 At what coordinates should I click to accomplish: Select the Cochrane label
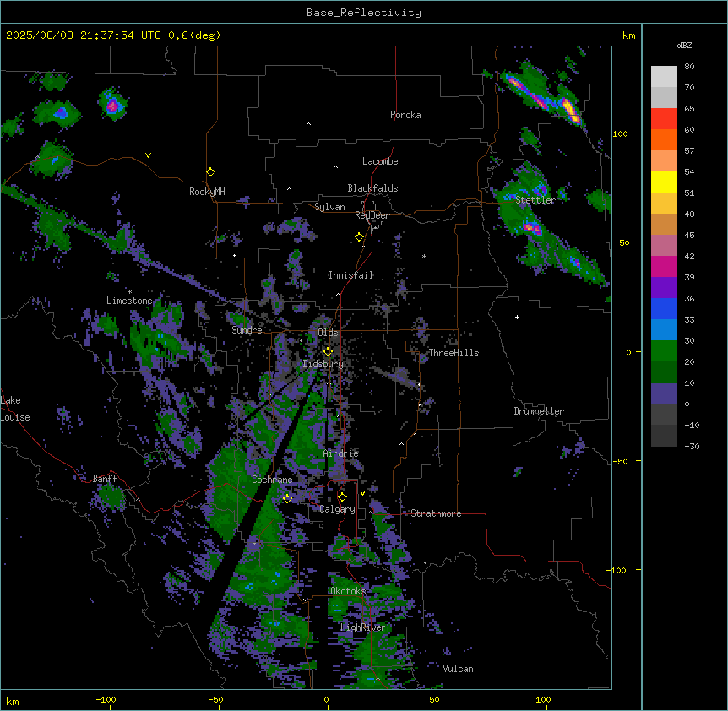272,480
